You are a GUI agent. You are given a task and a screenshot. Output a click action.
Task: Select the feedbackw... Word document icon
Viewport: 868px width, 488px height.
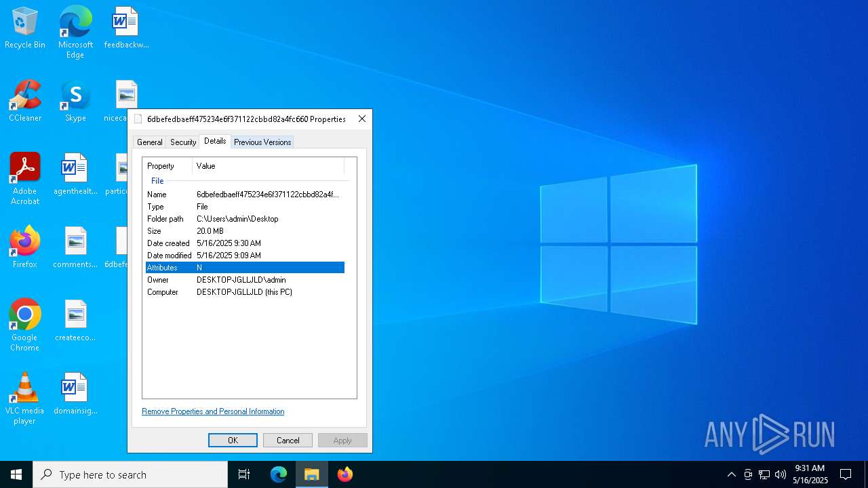tap(126, 28)
